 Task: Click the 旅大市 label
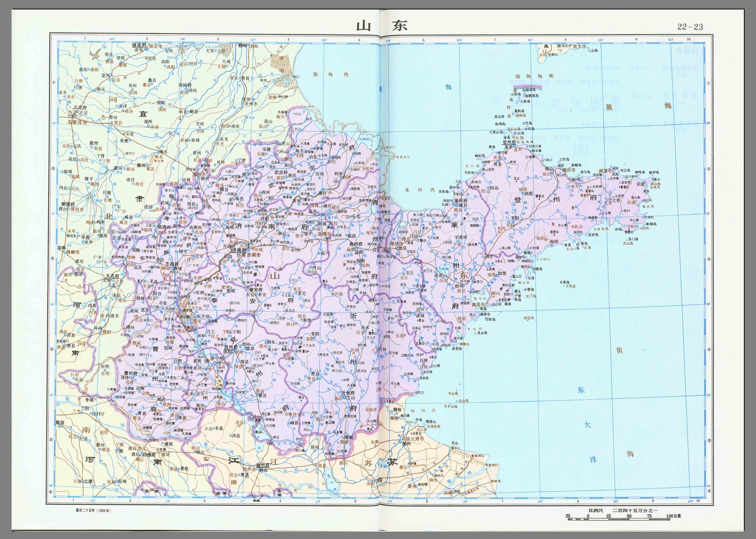[x=580, y=47]
